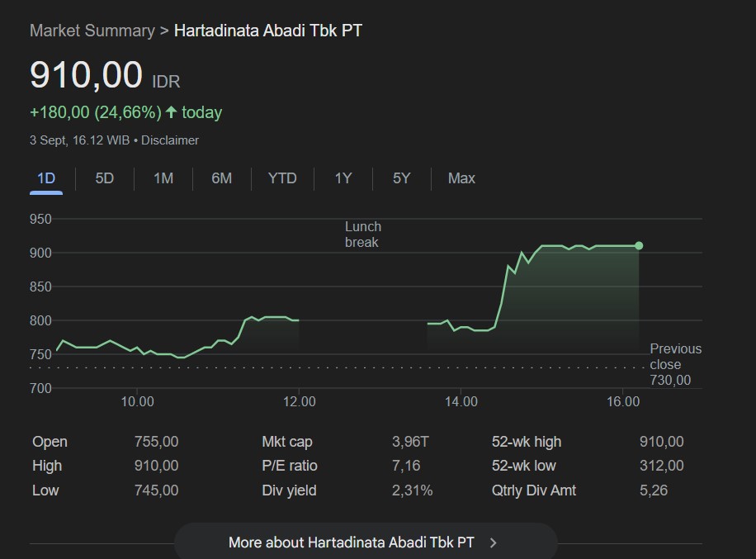
Task: Click the Lunch break chart label
Action: click(363, 234)
